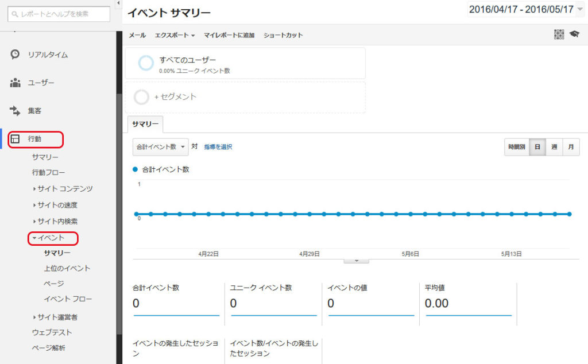Open the keyboard shortcuts grid icon top right
588x364 pixels.
click(558, 34)
